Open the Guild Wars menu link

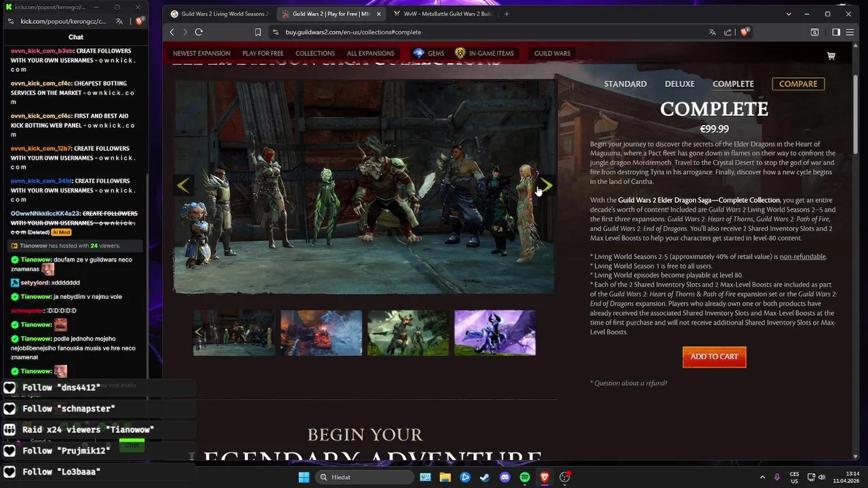(552, 54)
